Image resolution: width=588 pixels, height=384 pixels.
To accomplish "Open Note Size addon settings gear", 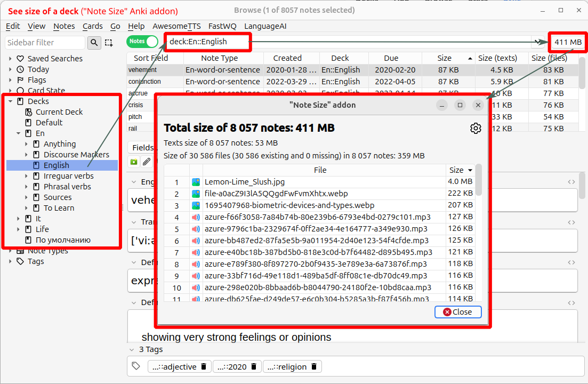I will click(x=476, y=128).
